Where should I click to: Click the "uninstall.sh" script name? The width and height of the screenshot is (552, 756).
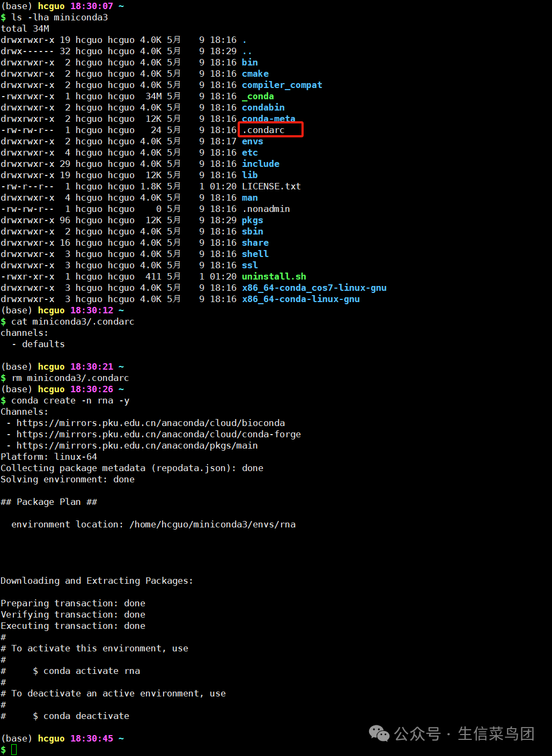point(274,276)
